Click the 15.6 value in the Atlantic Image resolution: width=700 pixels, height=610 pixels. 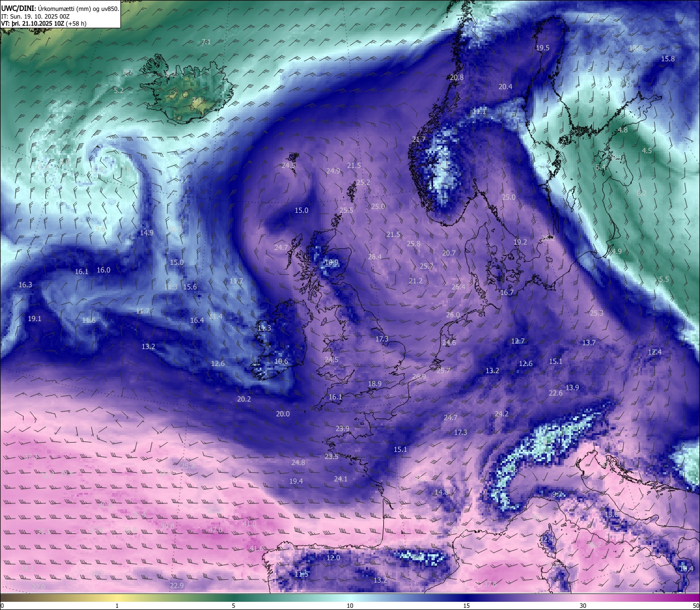tap(190, 287)
